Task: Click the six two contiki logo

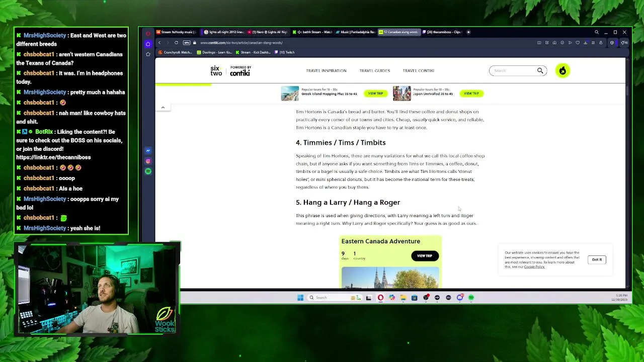Action: click(x=230, y=71)
